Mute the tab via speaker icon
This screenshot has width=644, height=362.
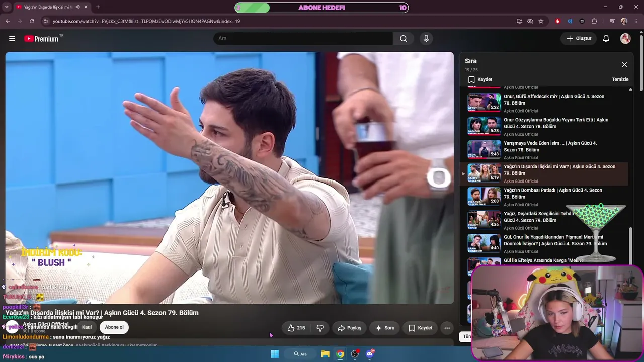coord(77,7)
